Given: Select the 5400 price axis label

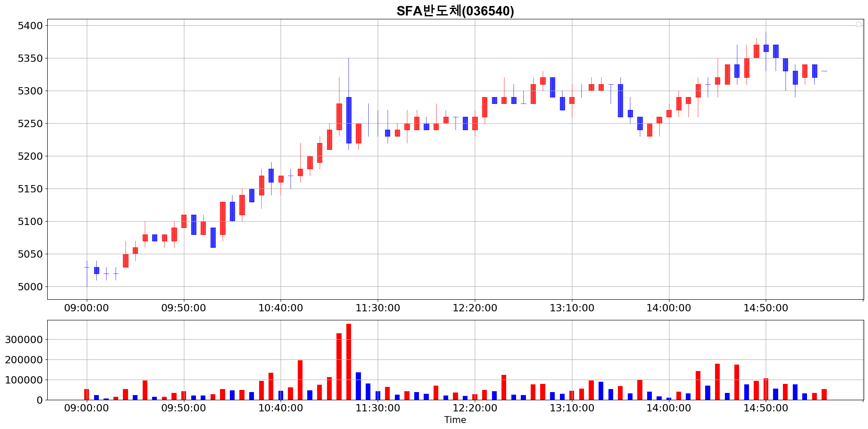Looking at the screenshot, I should pos(31,26).
